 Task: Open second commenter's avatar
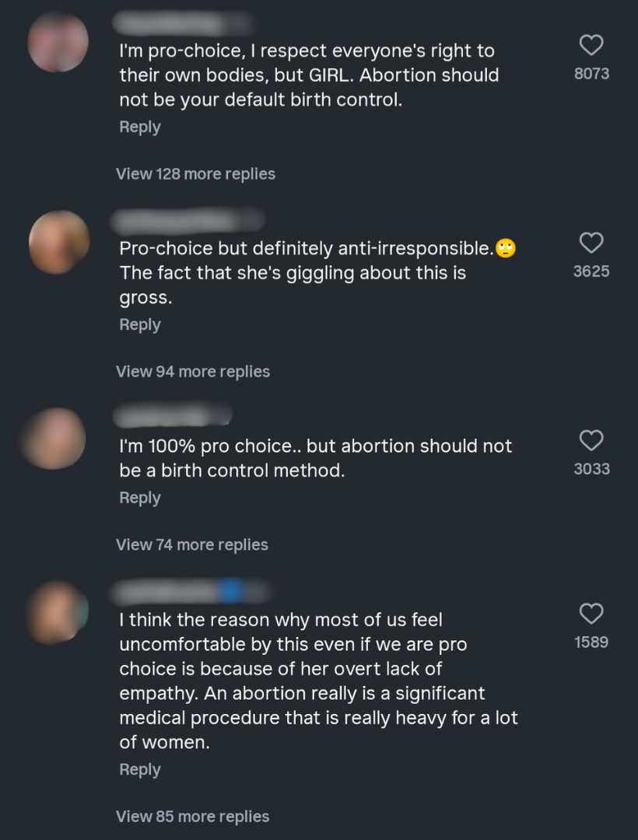coord(58,242)
